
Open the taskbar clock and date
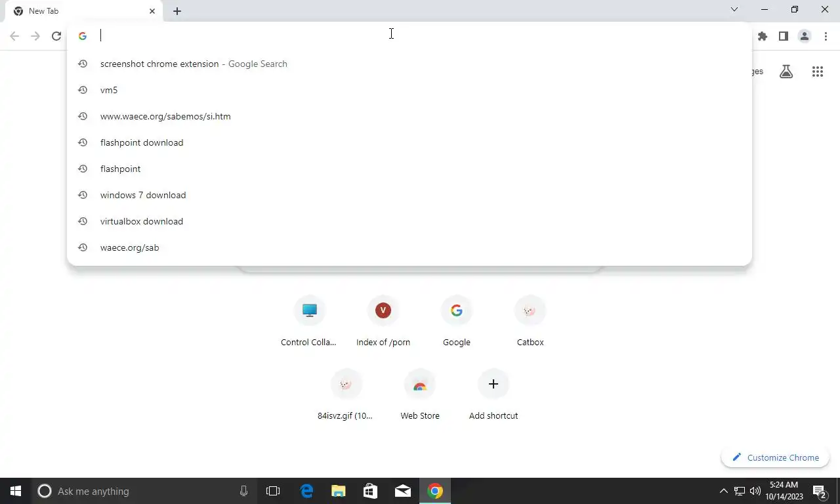pyautogui.click(x=784, y=491)
